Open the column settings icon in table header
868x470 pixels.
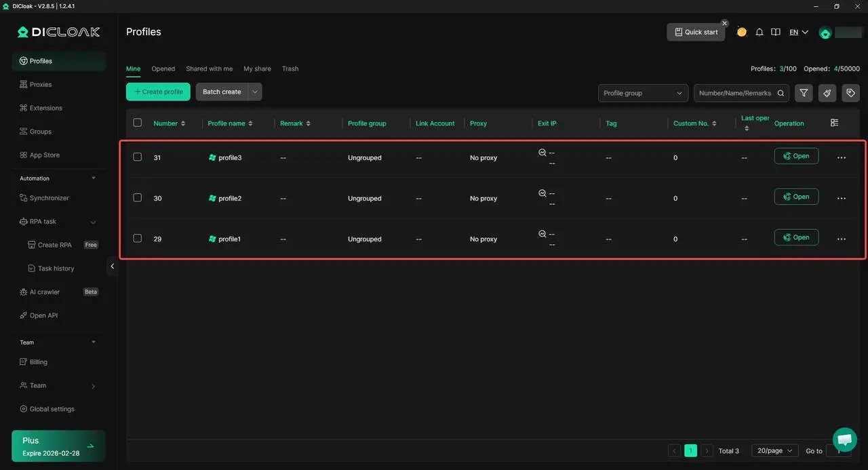click(x=834, y=123)
